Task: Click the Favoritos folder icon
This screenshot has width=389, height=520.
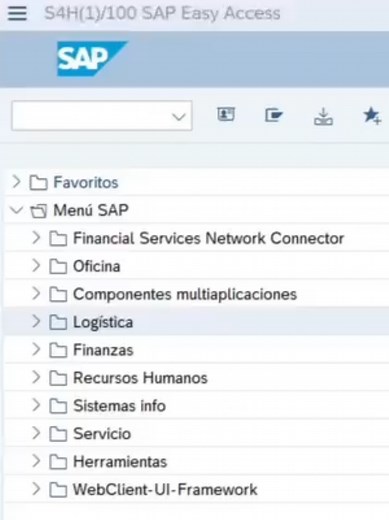Action: point(38,183)
